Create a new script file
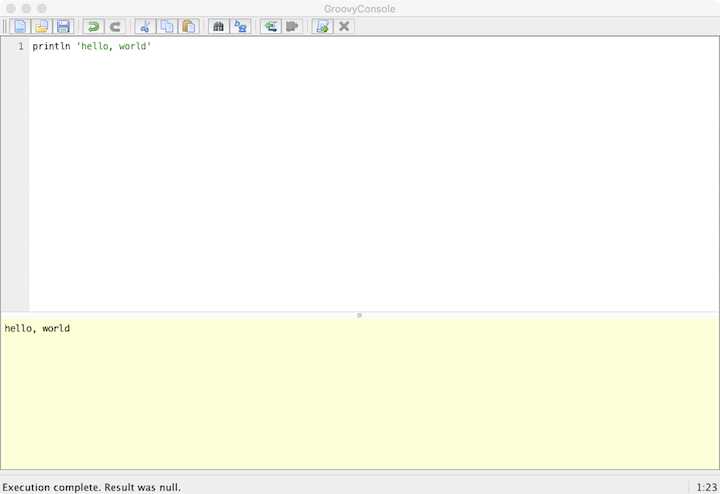This screenshot has width=720, height=494. click(x=20, y=26)
